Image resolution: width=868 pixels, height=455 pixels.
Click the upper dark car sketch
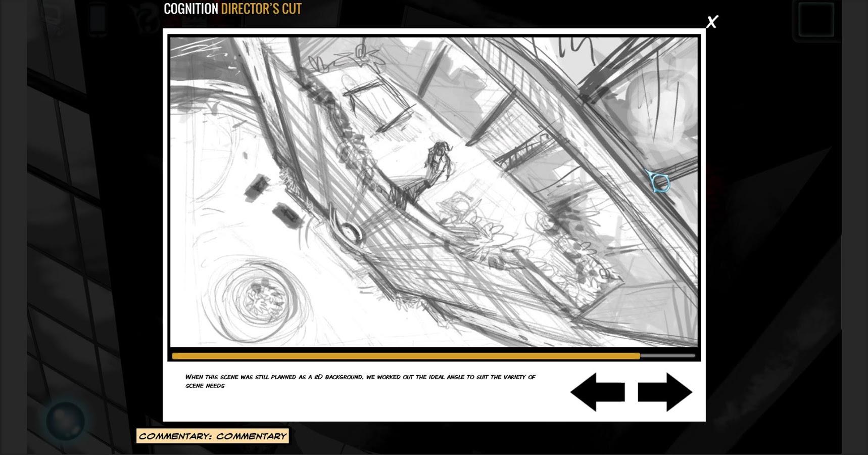pos(259,186)
